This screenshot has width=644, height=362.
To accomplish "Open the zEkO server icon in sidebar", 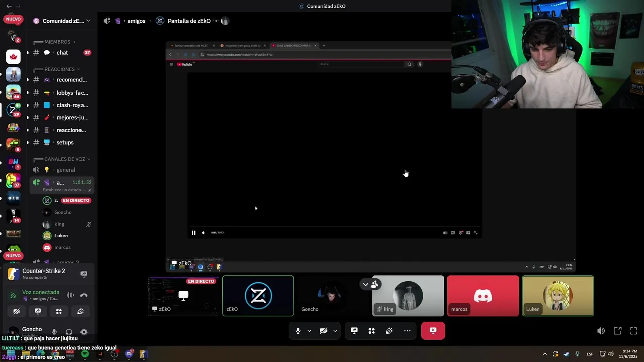I will pyautogui.click(x=13, y=109).
